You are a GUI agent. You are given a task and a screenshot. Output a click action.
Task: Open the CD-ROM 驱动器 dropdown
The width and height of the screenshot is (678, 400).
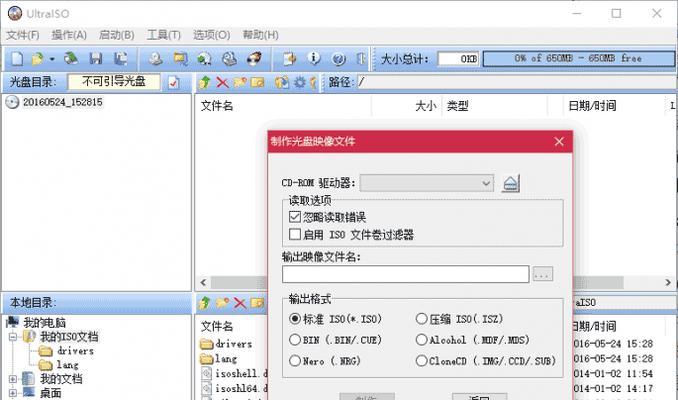pos(427,183)
